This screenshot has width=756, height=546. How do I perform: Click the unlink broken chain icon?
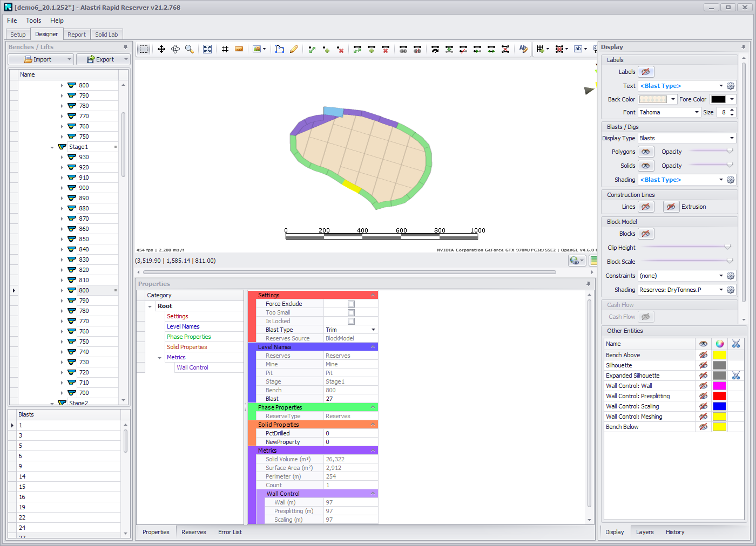pyautogui.click(x=417, y=49)
